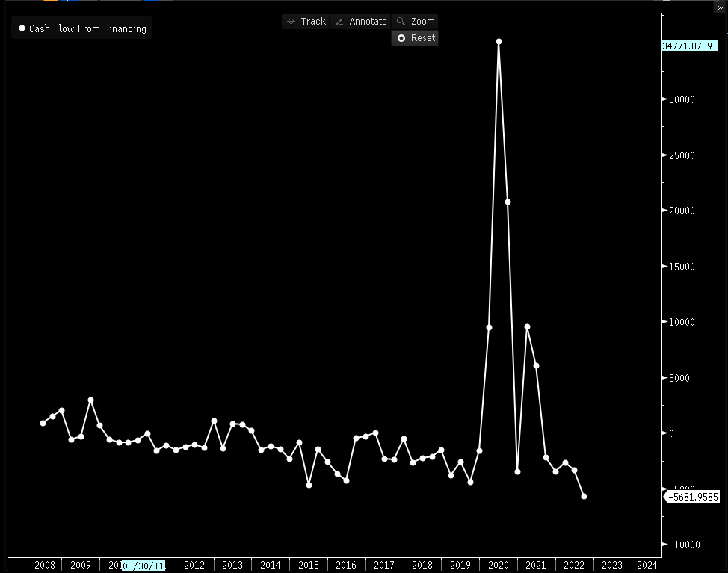
Task: Click the 2008 label on the time axis
Action: 45,566
